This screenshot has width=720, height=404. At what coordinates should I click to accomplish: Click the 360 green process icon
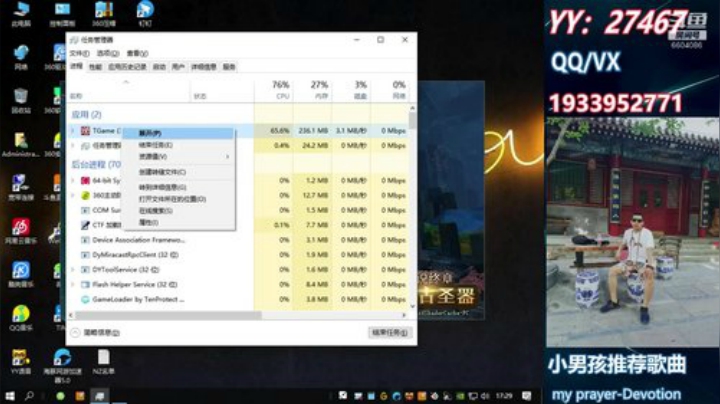[x=85, y=195]
